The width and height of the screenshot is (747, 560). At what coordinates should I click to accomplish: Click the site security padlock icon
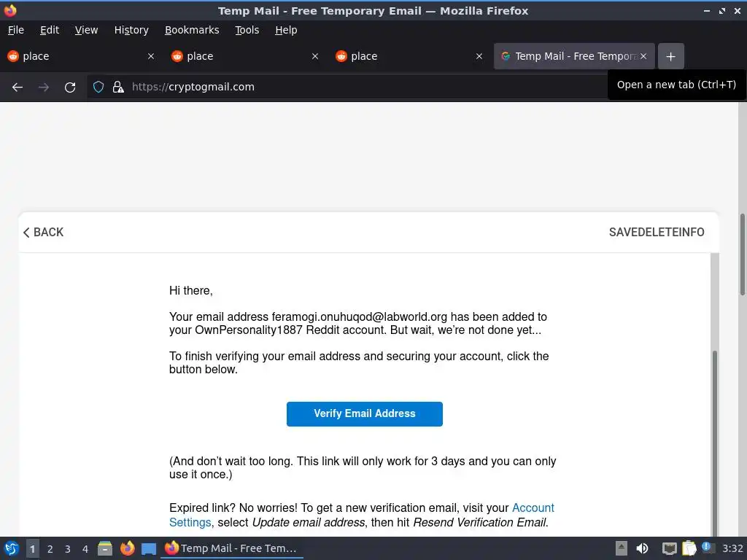[x=118, y=87]
